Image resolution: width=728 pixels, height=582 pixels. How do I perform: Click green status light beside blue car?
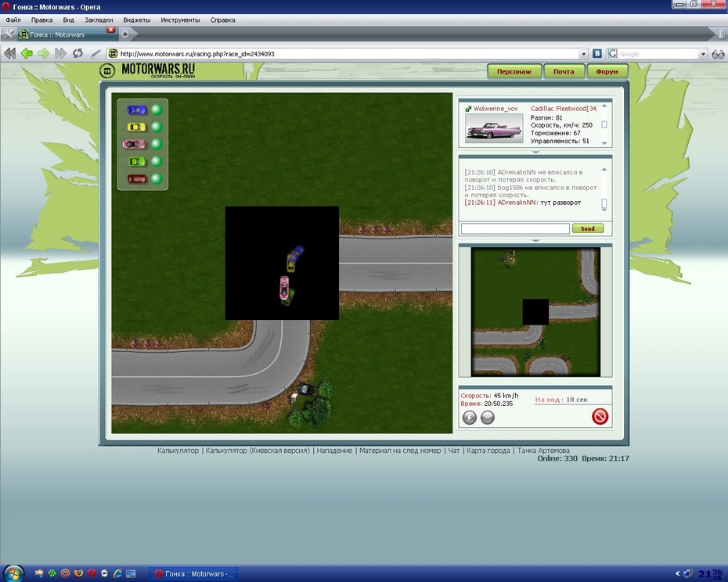pyautogui.click(x=157, y=110)
